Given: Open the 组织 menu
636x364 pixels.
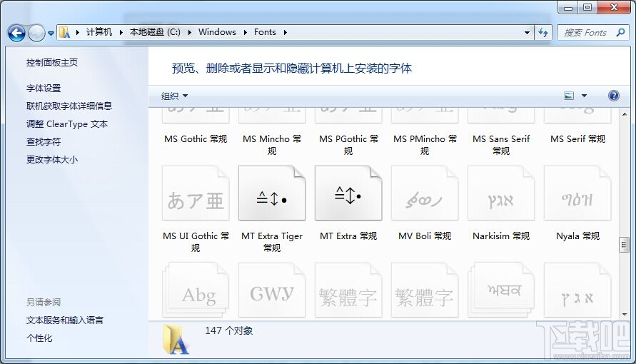Looking at the screenshot, I should coord(174,96).
